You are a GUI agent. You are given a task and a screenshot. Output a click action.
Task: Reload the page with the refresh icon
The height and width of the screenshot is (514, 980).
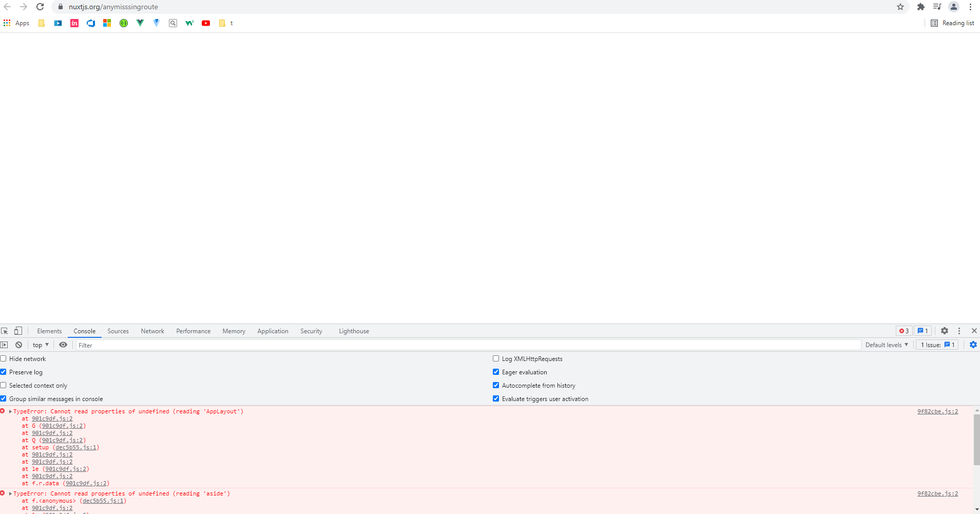tap(40, 7)
